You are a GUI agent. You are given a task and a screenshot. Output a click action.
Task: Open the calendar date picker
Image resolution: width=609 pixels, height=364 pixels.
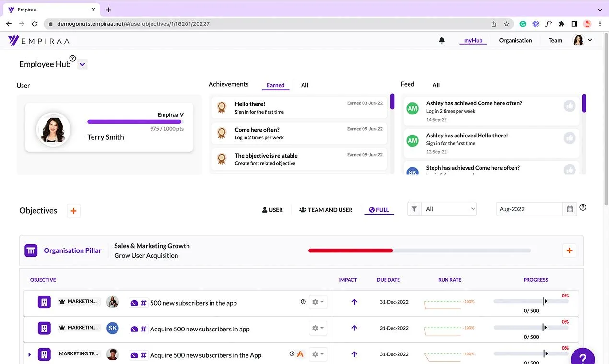[x=570, y=209]
